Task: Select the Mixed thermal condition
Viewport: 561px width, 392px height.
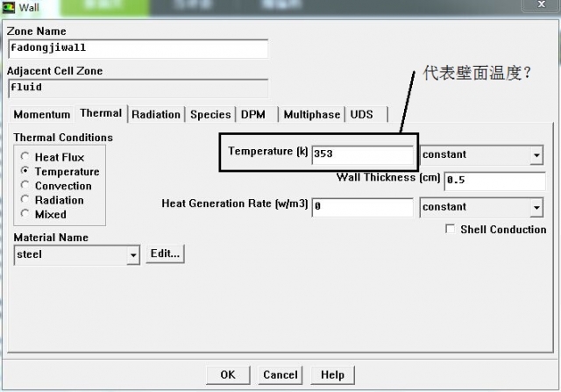Action: tap(26, 214)
